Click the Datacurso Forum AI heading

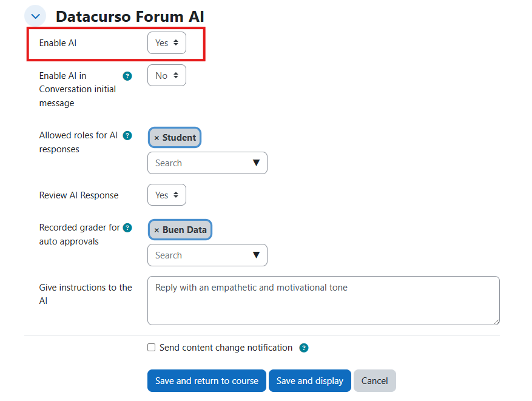pos(129,16)
